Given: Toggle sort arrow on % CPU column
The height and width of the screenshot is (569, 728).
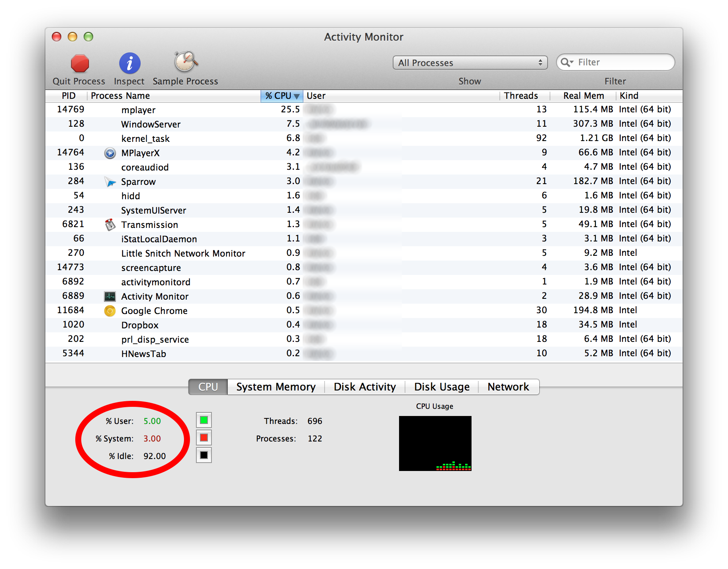Looking at the screenshot, I should point(296,96).
